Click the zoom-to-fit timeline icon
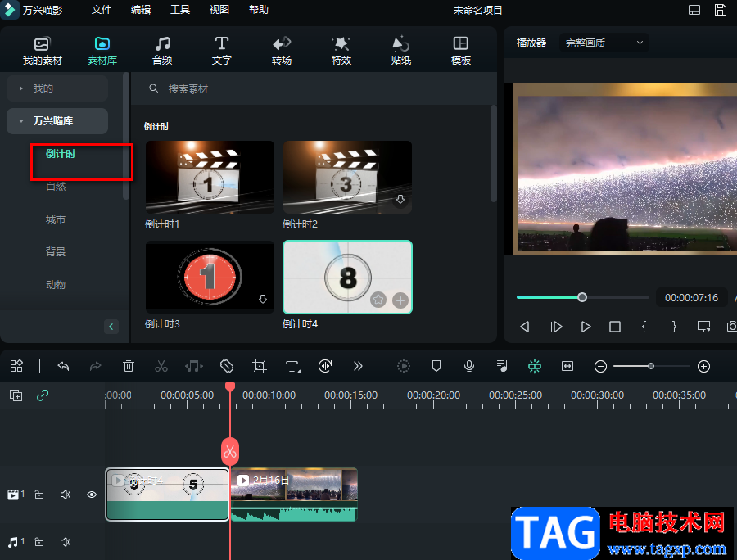This screenshot has width=737, height=560. [x=567, y=366]
